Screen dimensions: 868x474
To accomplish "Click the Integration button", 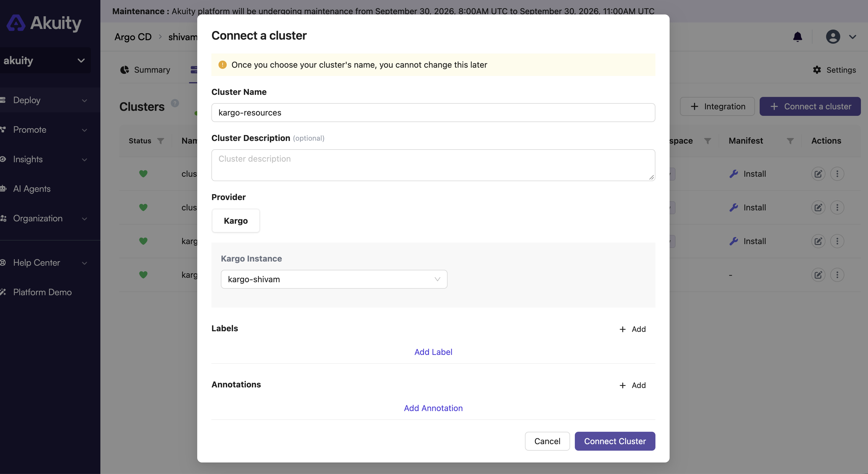I will [717, 106].
